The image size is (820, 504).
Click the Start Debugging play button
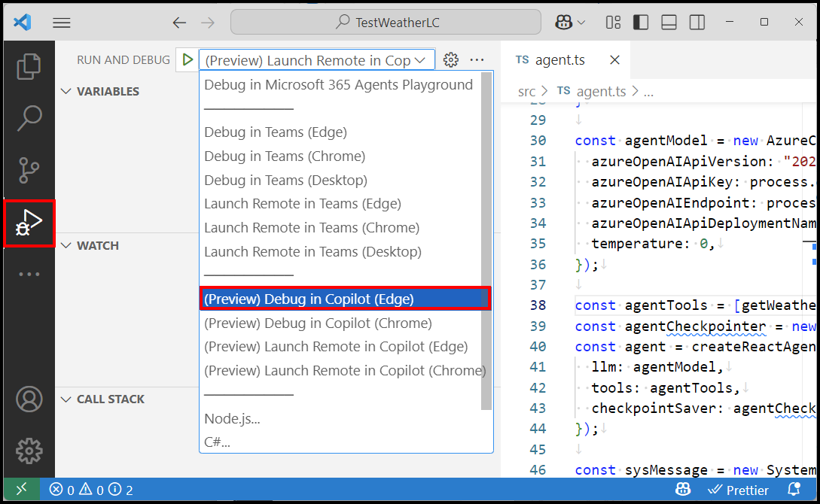[x=186, y=59]
